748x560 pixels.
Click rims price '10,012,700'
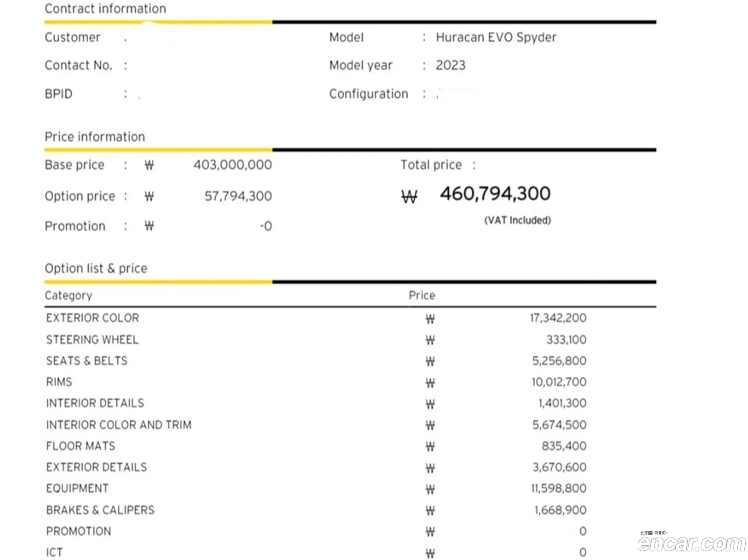pyautogui.click(x=559, y=382)
